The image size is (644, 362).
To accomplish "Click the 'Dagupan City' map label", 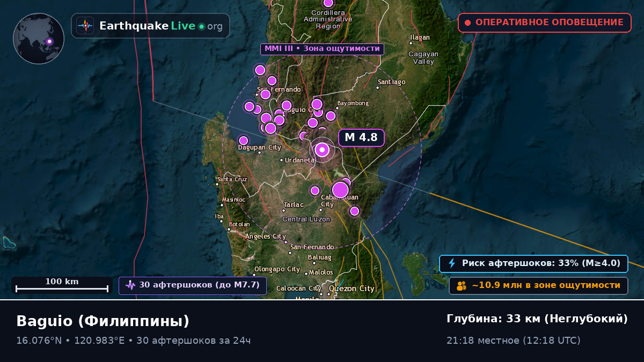I will 260,147.
